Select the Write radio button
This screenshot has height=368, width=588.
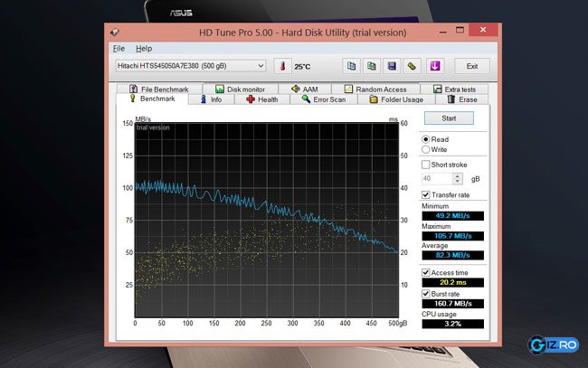(x=426, y=149)
